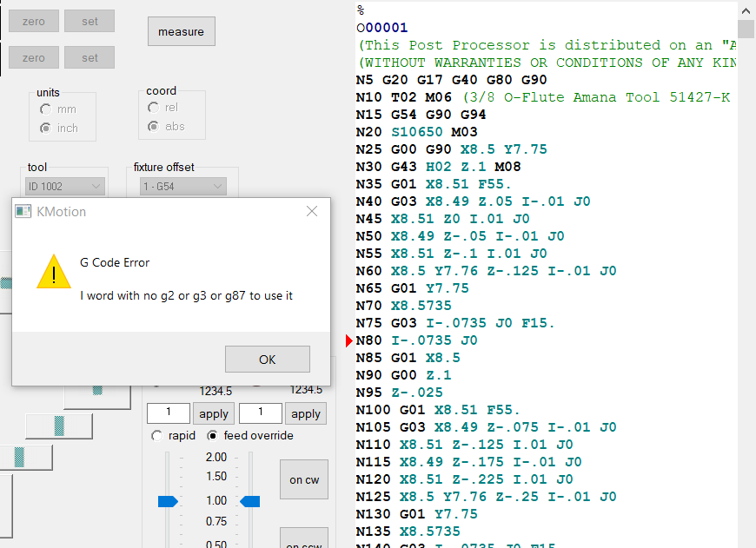Click the left apply button
756x548 pixels.
214,413
